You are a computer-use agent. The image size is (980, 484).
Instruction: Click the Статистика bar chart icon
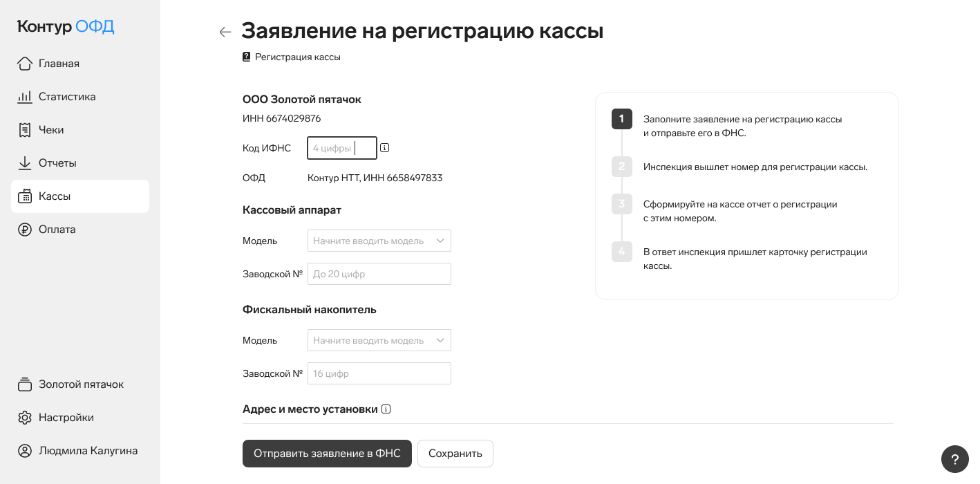point(25,97)
